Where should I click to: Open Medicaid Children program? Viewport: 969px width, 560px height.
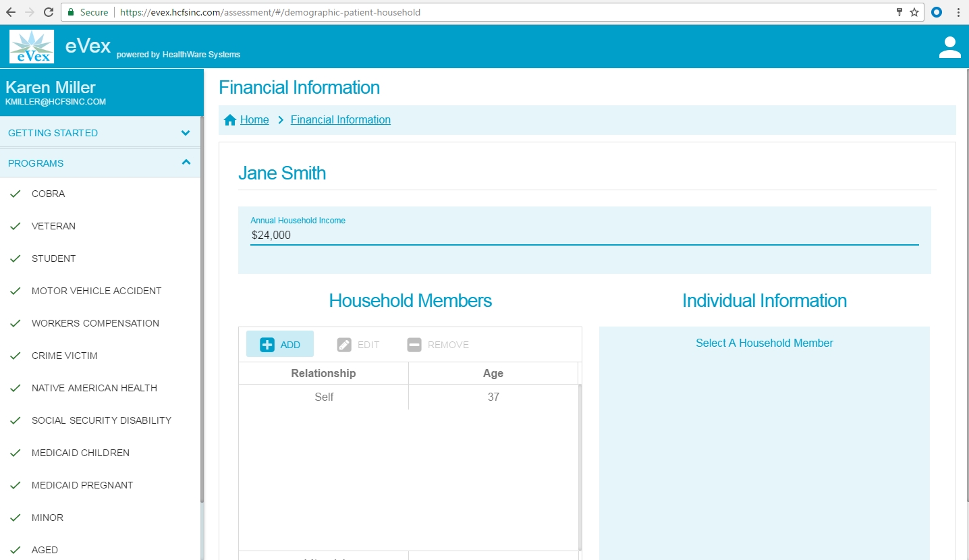80,453
